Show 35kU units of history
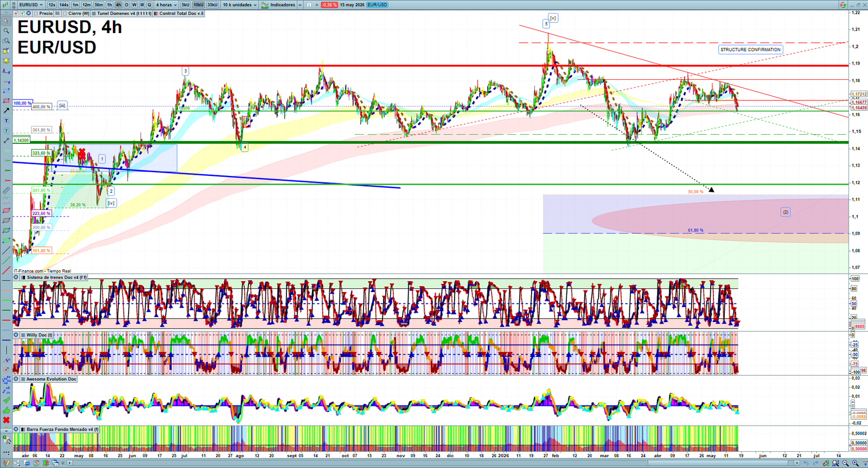The image size is (868, 468). coord(212,5)
